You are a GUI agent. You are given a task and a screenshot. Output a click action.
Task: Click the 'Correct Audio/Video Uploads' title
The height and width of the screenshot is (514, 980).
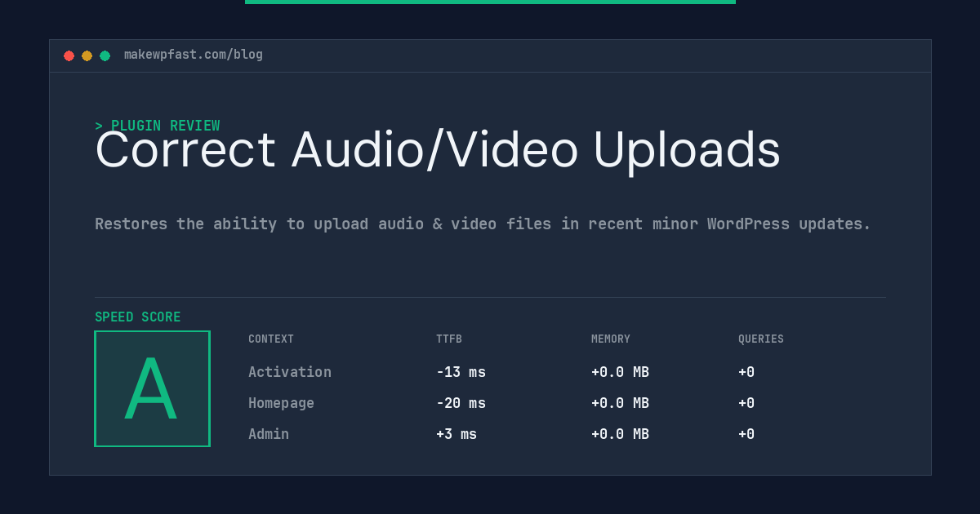(x=438, y=151)
